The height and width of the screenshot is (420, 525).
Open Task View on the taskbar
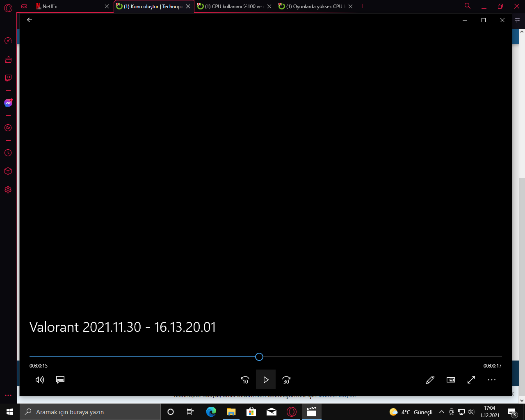(190, 412)
